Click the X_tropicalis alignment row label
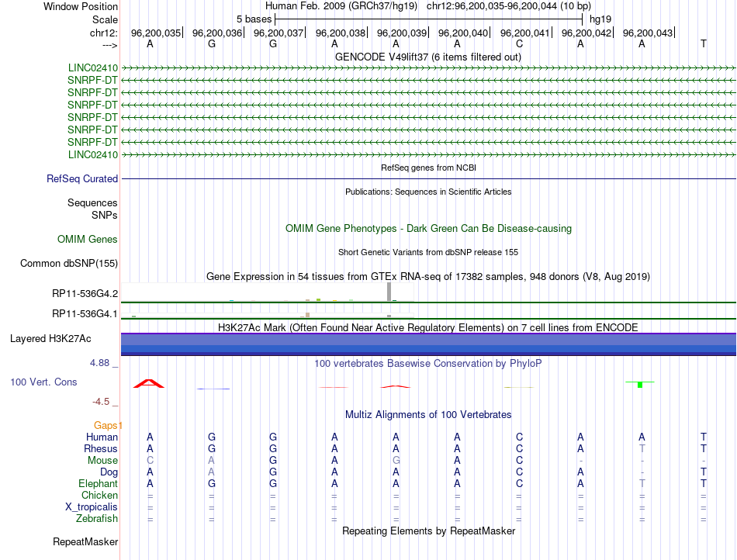The image size is (737, 560). pos(92,507)
